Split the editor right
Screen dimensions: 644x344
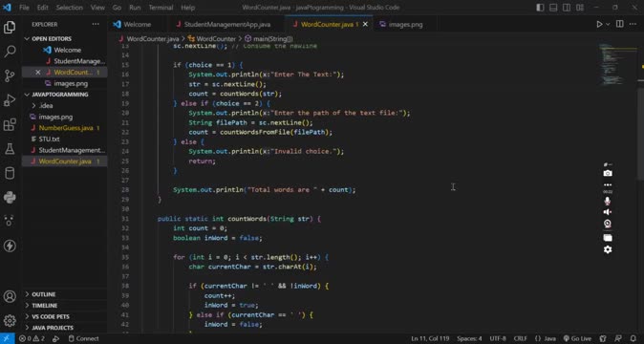[620, 24]
